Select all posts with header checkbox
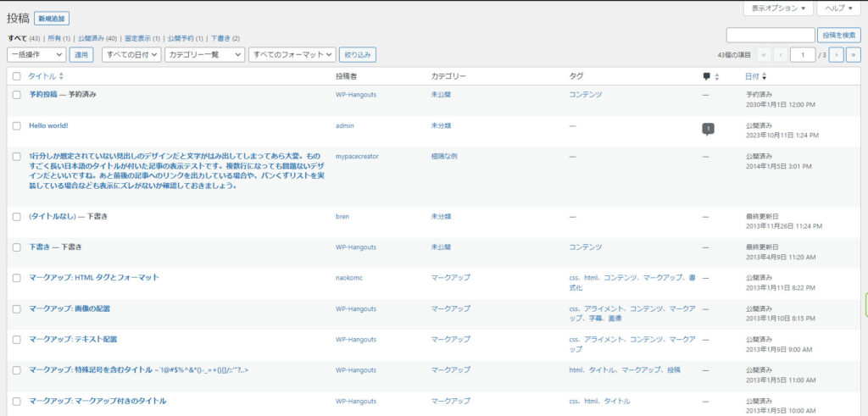Image resolution: width=868 pixels, height=416 pixels. (16, 76)
